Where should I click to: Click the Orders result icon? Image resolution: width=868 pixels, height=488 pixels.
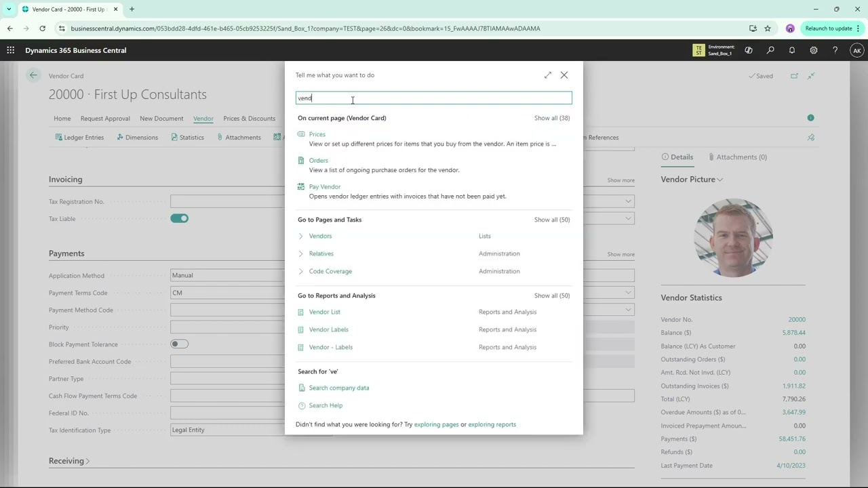point(301,161)
